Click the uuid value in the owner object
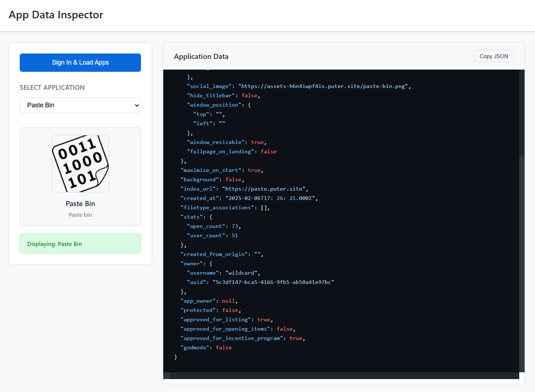The height and width of the screenshot is (392, 535). (x=273, y=282)
